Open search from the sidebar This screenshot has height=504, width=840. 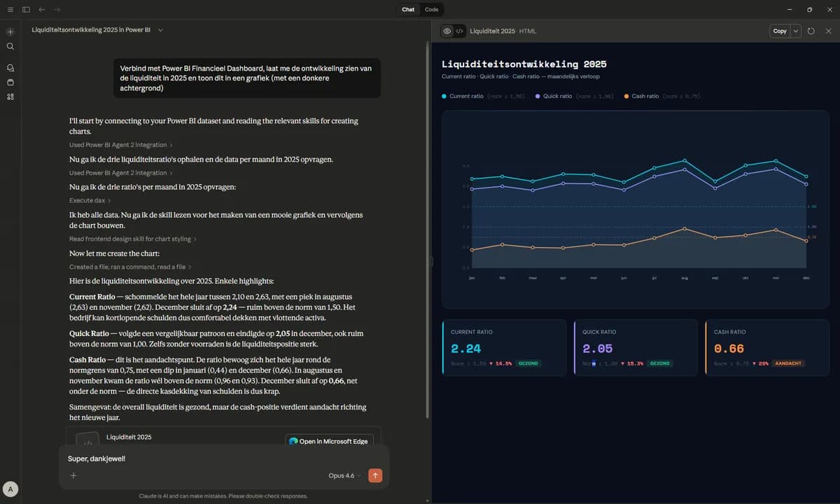[10, 46]
